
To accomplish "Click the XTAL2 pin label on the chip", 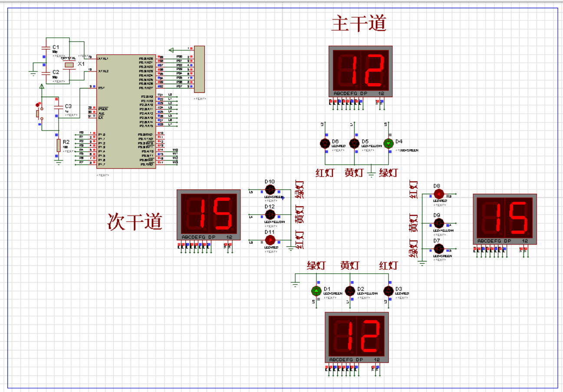I will [x=103, y=71].
